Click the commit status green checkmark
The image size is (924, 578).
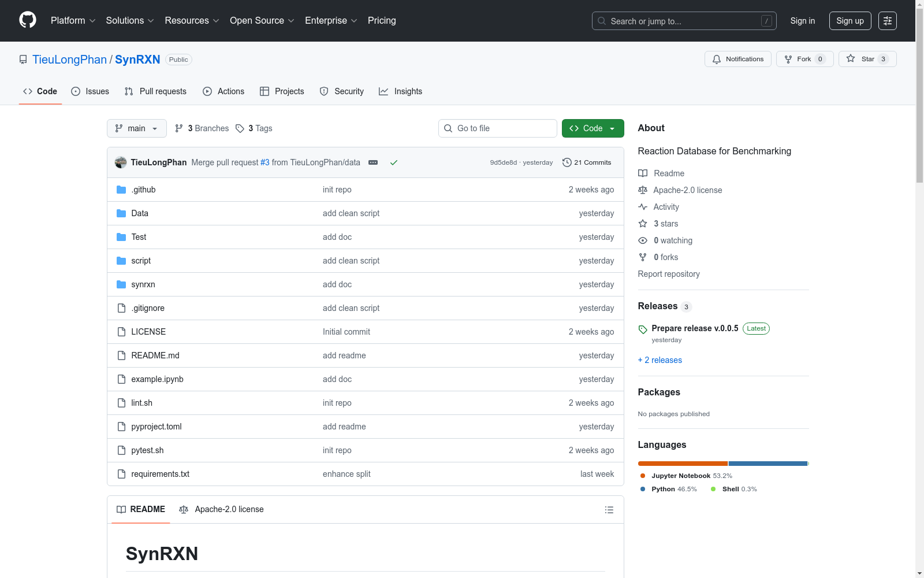pyautogui.click(x=394, y=162)
